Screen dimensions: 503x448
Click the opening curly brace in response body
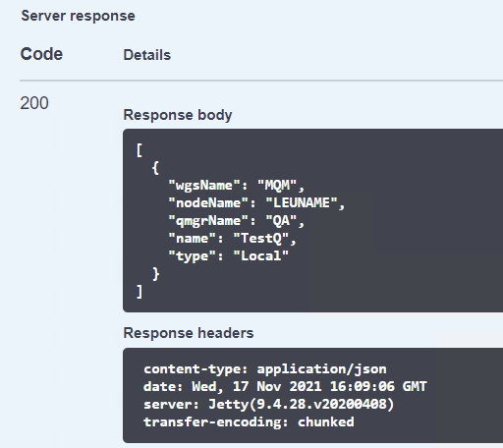(155, 168)
